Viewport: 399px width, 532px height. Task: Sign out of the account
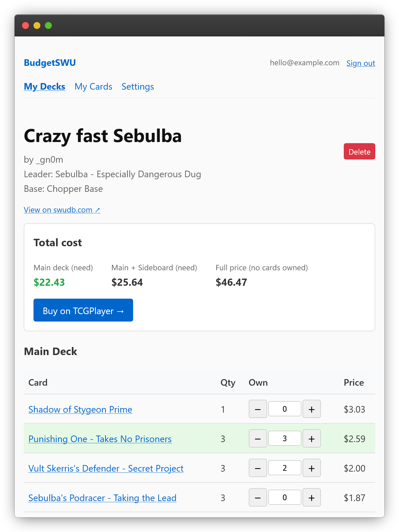pyautogui.click(x=360, y=63)
